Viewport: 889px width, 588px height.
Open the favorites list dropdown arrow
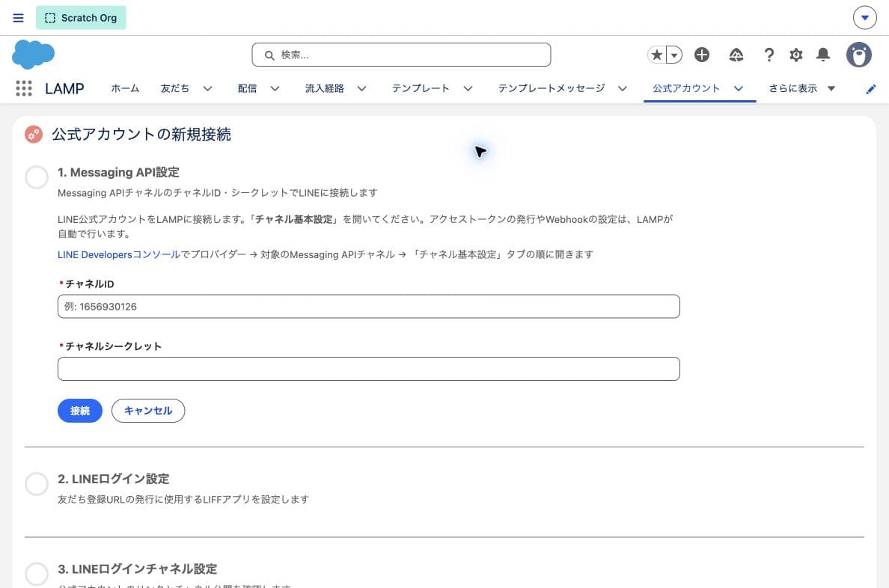[674, 55]
